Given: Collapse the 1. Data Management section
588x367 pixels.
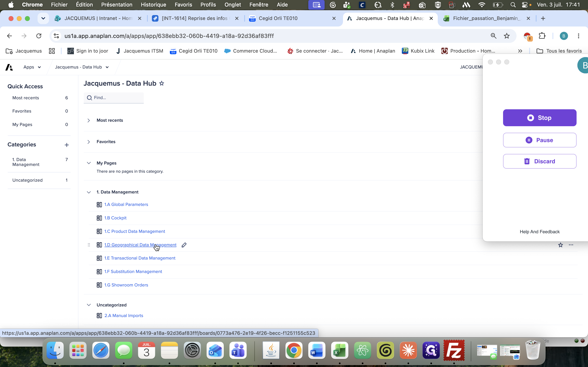Looking at the screenshot, I should pyautogui.click(x=89, y=192).
